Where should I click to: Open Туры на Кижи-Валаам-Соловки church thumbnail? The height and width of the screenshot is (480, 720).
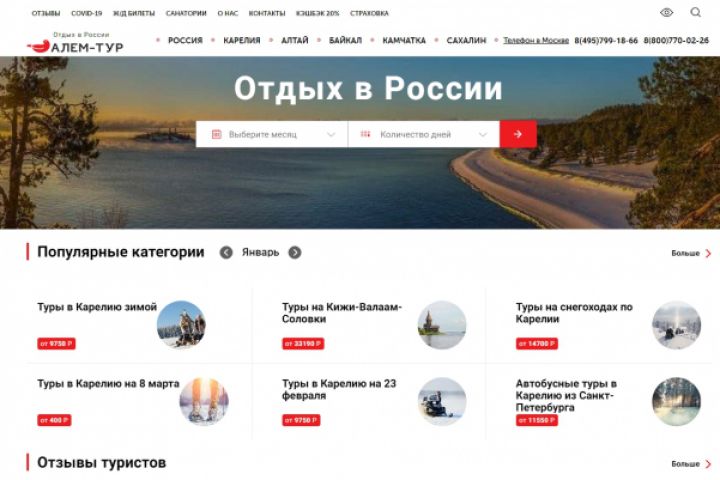tap(442, 325)
